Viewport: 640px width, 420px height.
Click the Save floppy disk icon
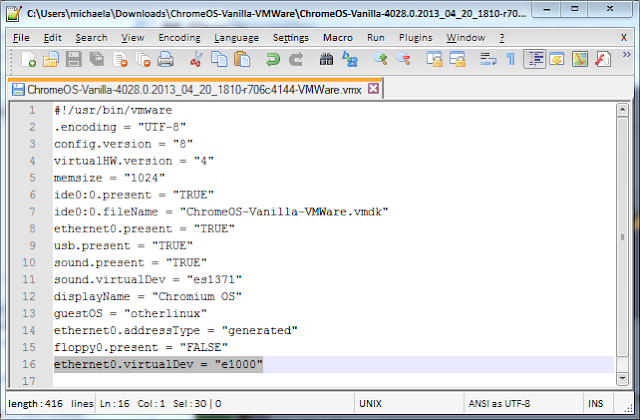[x=74, y=59]
